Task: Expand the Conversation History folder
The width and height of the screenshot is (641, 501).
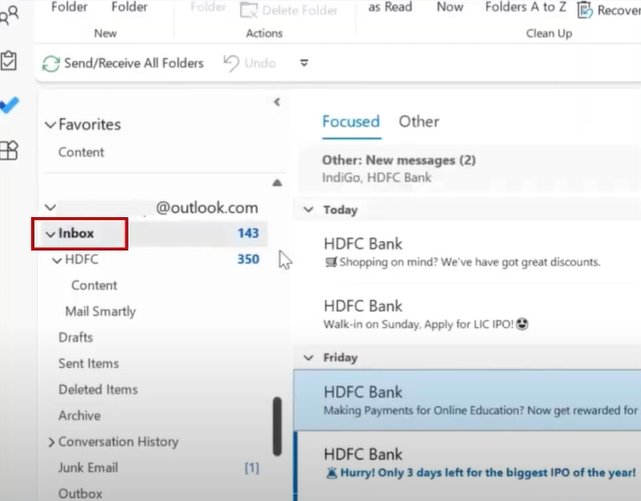Action: [51, 442]
